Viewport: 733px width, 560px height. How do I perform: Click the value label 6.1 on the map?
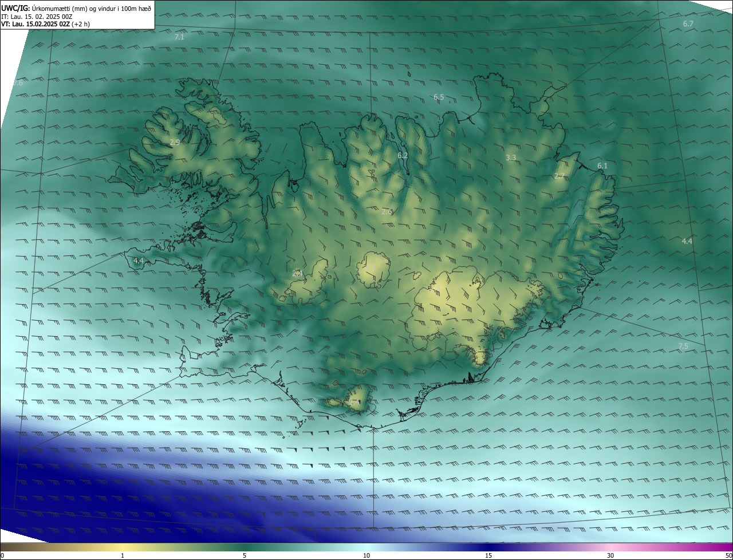pos(602,165)
